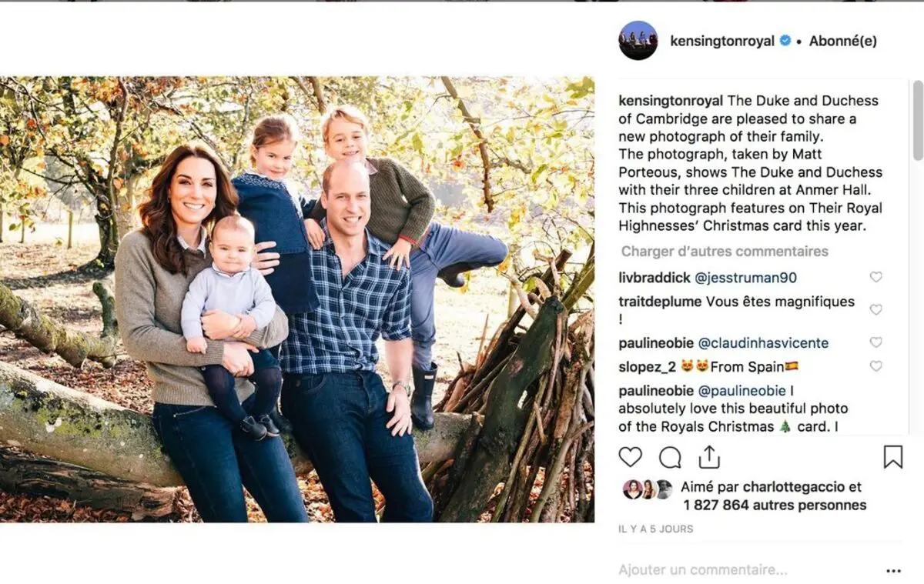Click the kensingtonroyal profile picture

point(638,41)
